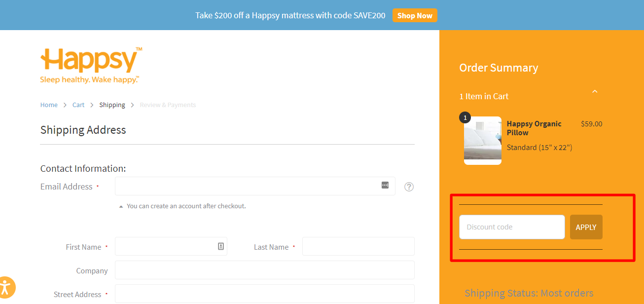Click the quantity badge on pillow image
This screenshot has height=304, width=644.
(465, 117)
